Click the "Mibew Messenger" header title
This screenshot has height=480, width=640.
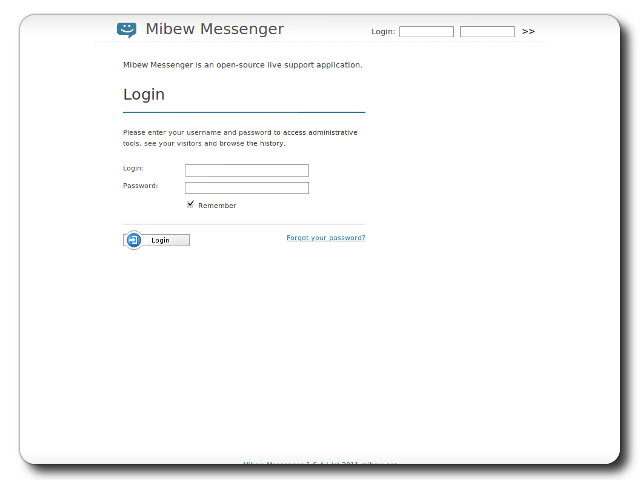[x=214, y=30]
